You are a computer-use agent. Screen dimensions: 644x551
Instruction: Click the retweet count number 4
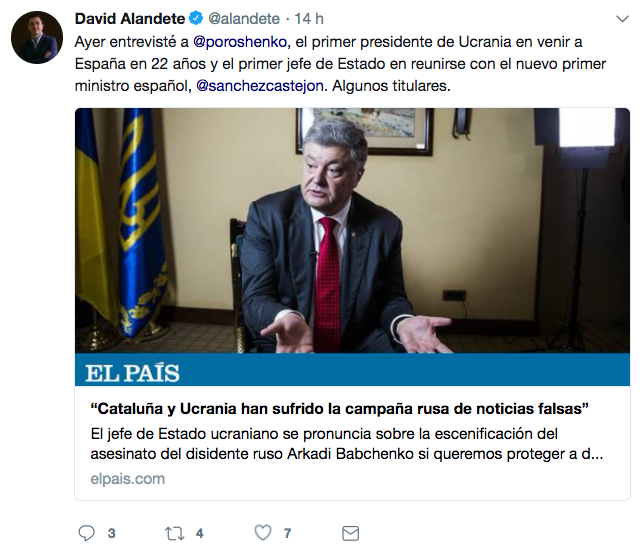tap(200, 533)
